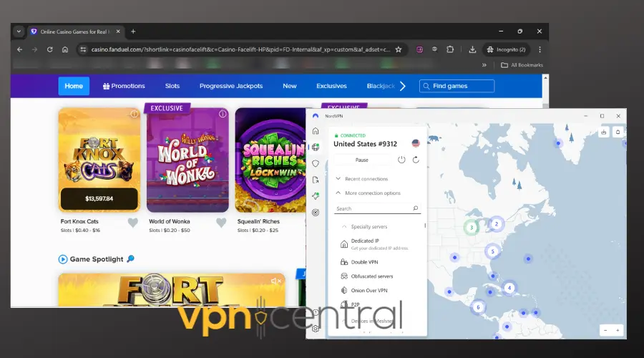Open NordVPN home sidebar icon
644x358 pixels.
point(316,131)
